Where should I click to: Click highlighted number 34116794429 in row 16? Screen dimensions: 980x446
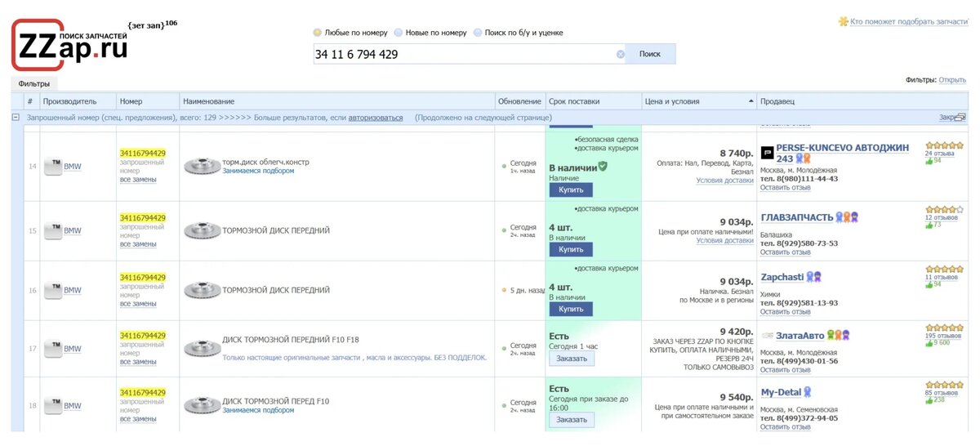pyautogui.click(x=143, y=277)
